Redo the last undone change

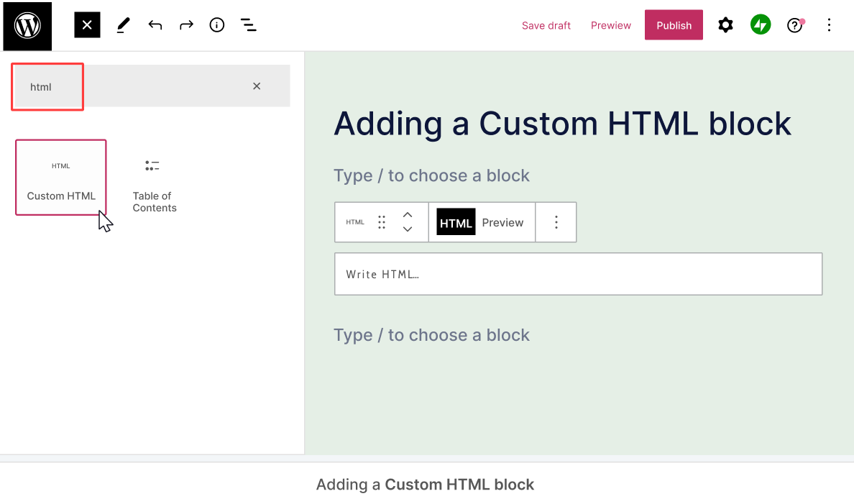pyautogui.click(x=186, y=25)
